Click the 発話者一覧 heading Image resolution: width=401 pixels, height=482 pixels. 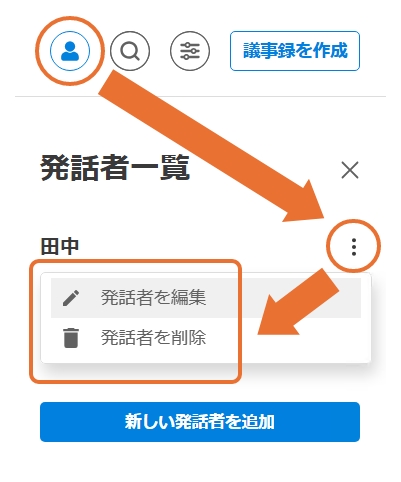[x=115, y=168]
